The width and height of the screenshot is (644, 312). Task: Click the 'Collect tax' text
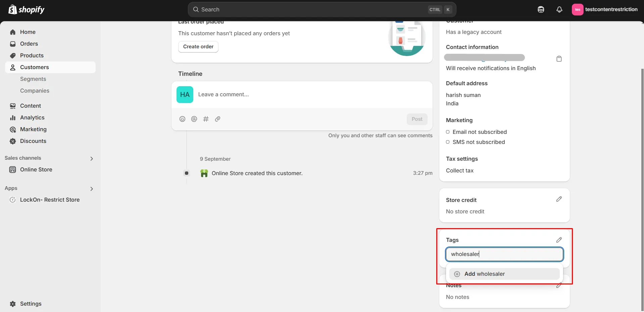pyautogui.click(x=460, y=170)
